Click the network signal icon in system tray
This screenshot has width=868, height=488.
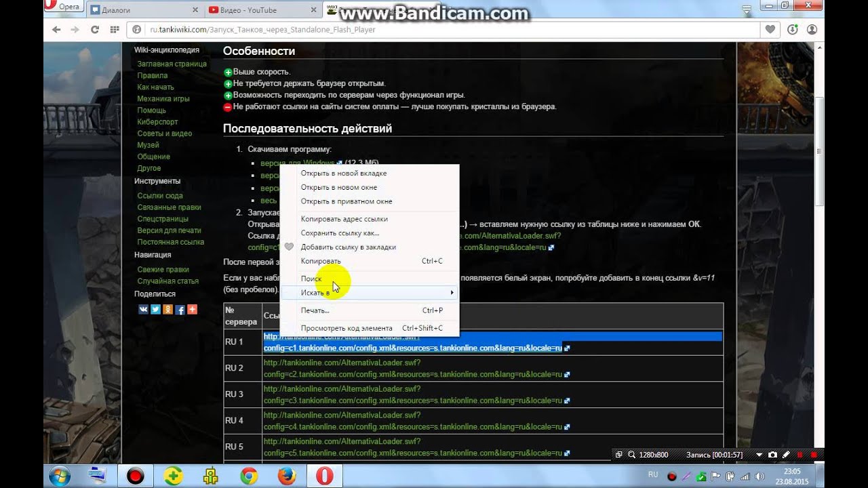click(746, 476)
